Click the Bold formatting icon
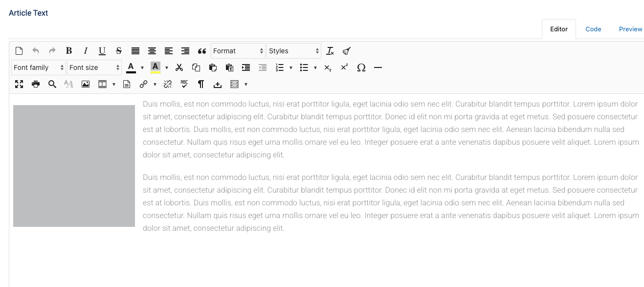Screen dimensions: 644x287 pyautogui.click(x=69, y=51)
